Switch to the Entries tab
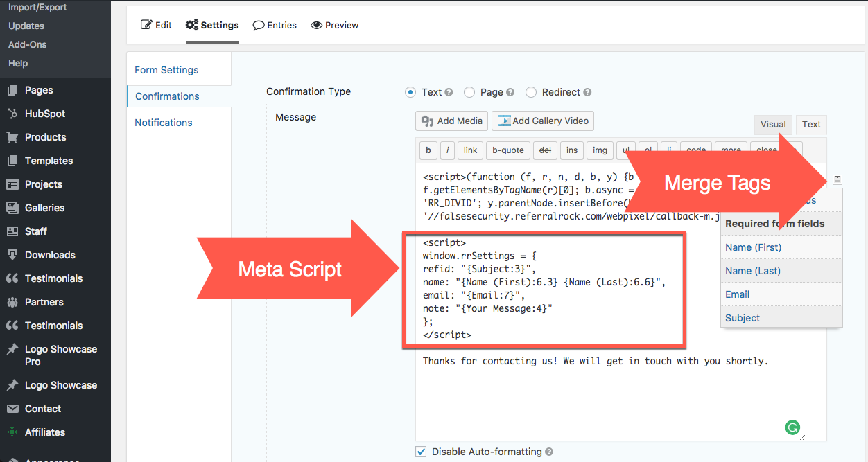This screenshot has width=868, height=462. 275,25
